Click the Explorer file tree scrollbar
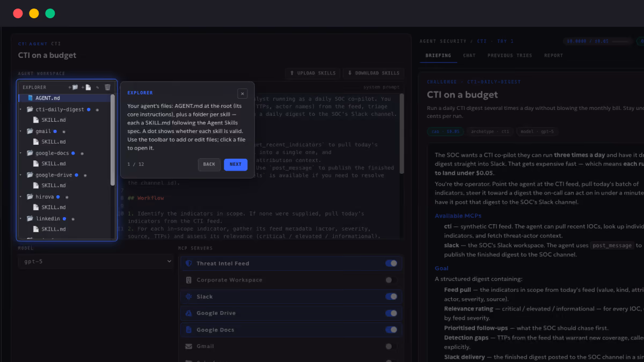Image resolution: width=644 pixels, height=362 pixels. pyautogui.click(x=113, y=139)
